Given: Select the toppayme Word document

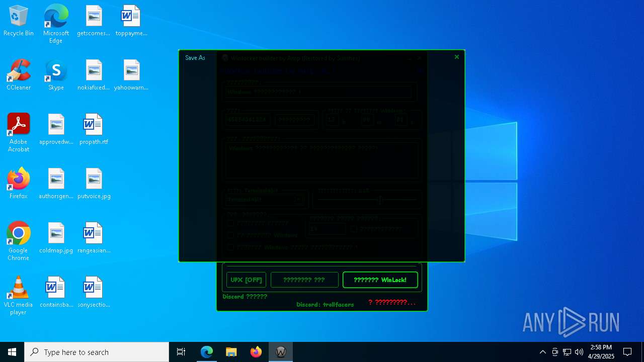Looking at the screenshot, I should tap(131, 21).
